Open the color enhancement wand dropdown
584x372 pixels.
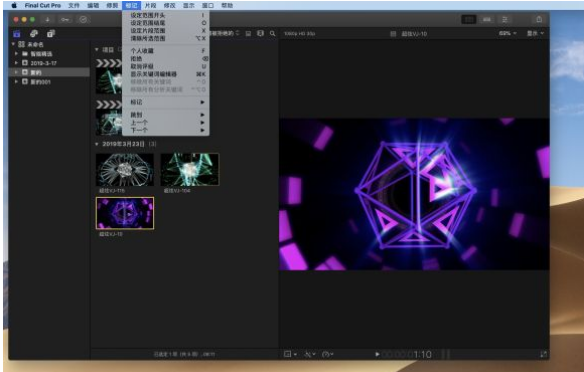[x=310, y=354]
